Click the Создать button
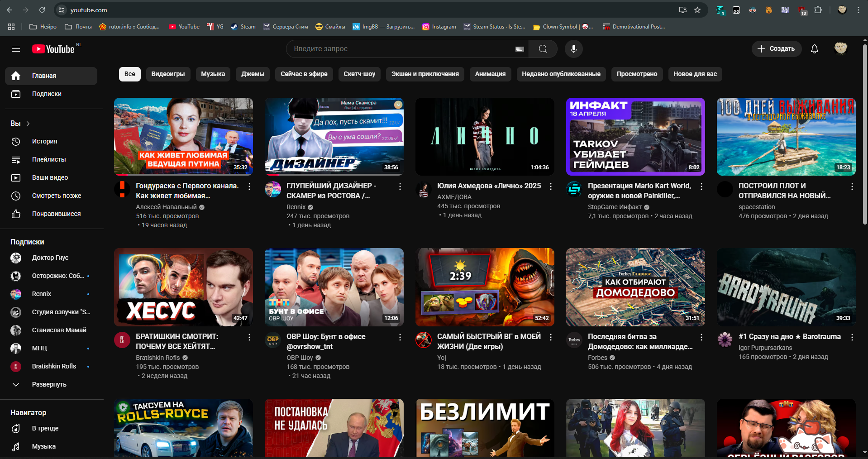868x459 pixels. (776, 49)
